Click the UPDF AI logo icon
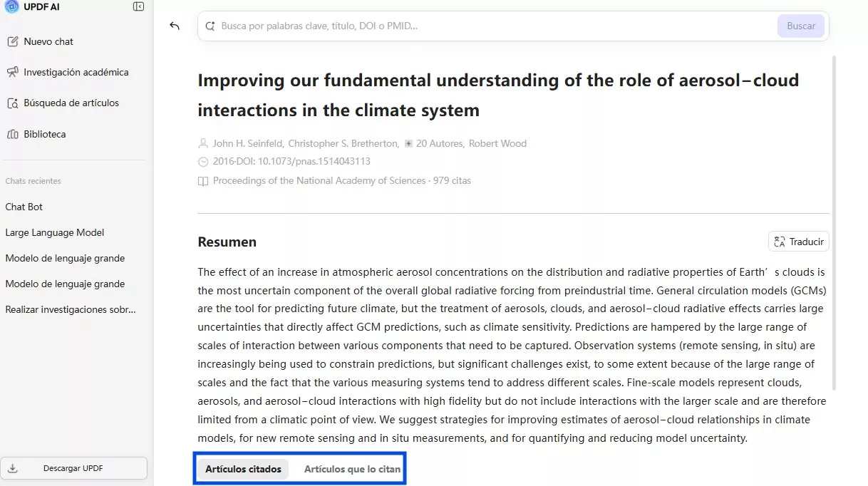Viewport: 868px width, 486px height. 11,6
